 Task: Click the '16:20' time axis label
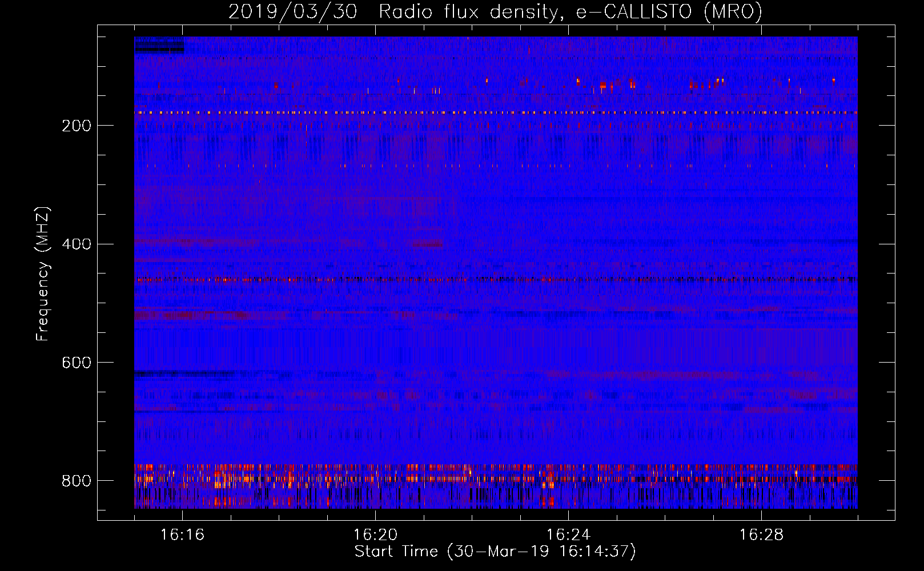[x=375, y=535]
